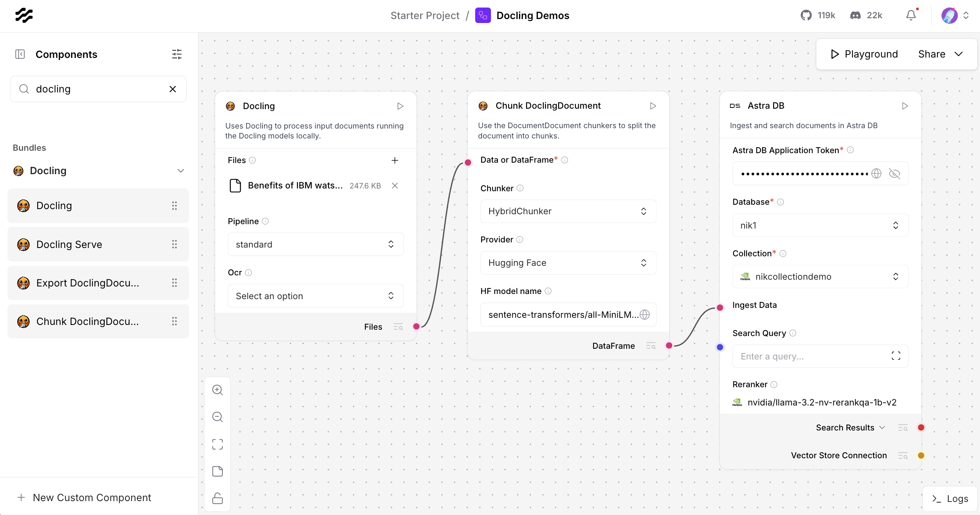Select the Export DoclingDocu... component
This screenshot has height=515, width=980.
pyautogui.click(x=98, y=283)
